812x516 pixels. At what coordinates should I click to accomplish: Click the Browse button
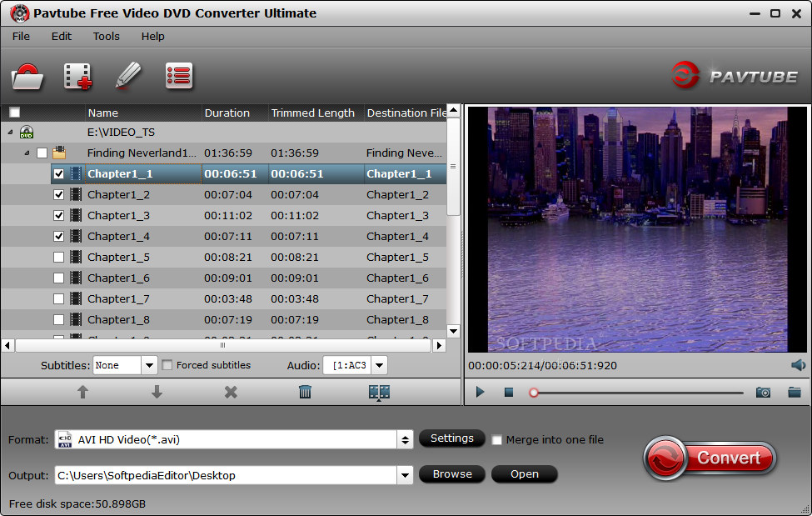click(451, 474)
